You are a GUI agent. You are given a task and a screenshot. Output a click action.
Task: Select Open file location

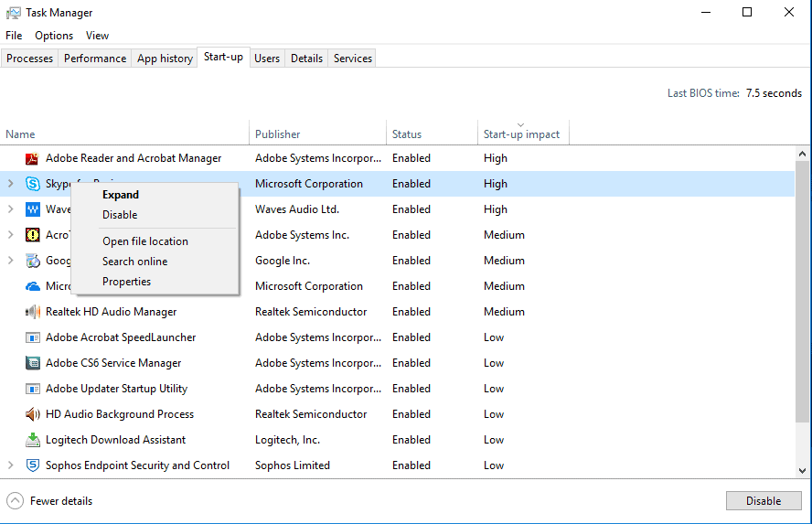pyautogui.click(x=145, y=241)
